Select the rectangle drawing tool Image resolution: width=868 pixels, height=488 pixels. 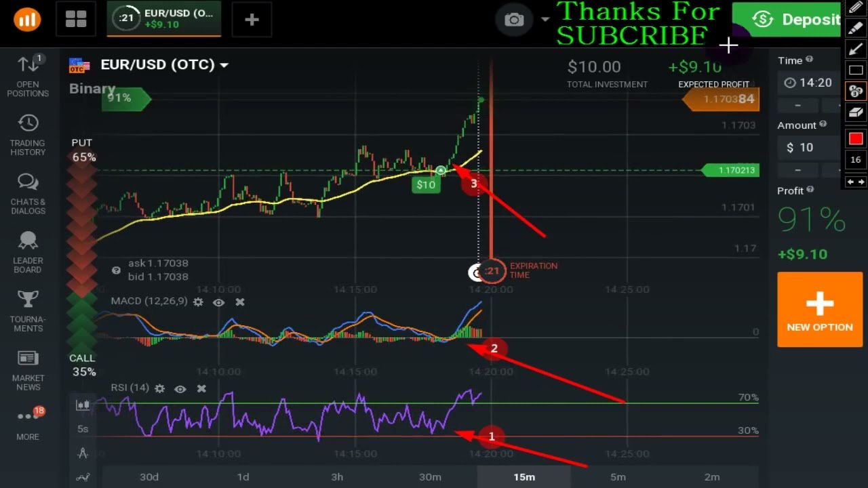click(x=856, y=70)
